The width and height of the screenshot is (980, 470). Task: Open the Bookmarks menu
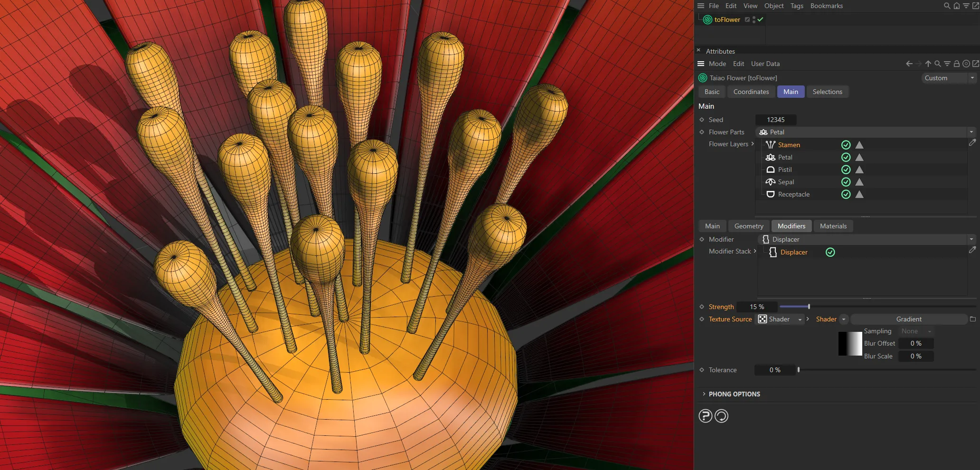pos(826,6)
